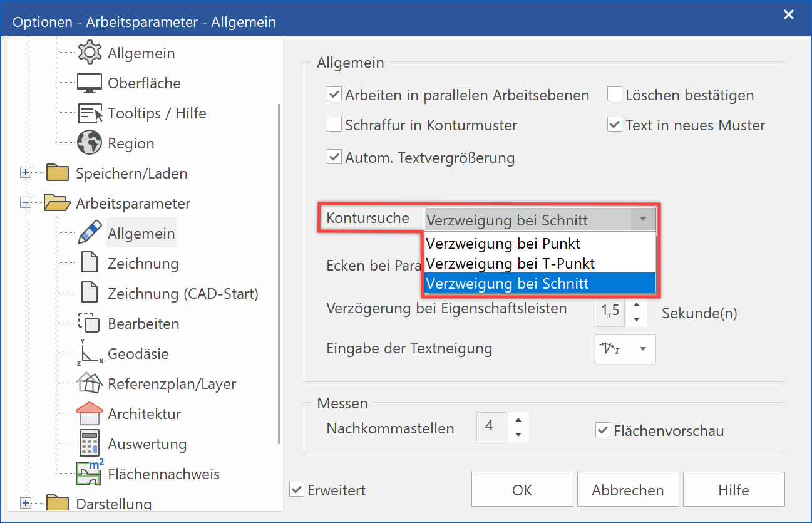Image resolution: width=812 pixels, height=523 pixels.
Task: Open the Referenzplan/Layer icon
Action: click(x=89, y=384)
